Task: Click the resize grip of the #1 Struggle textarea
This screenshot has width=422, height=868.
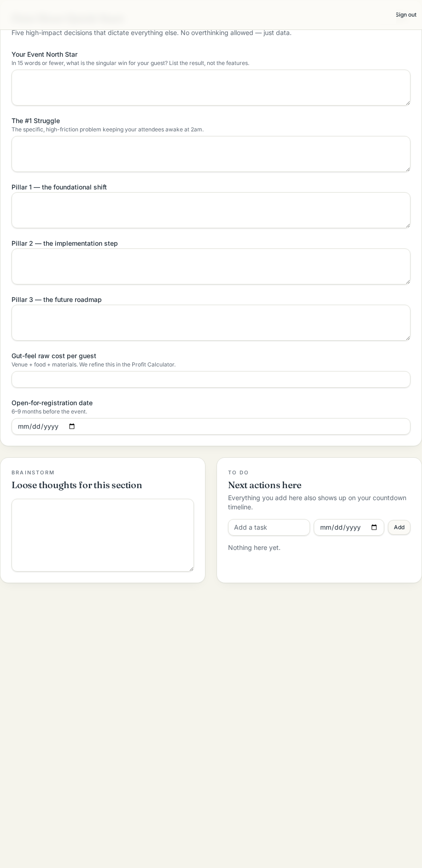Action: [408, 169]
